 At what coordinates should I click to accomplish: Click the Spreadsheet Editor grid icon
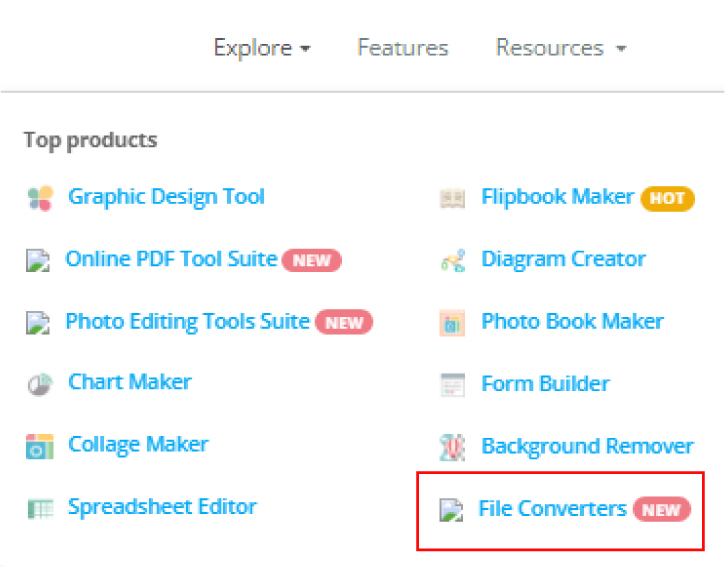tap(39, 508)
